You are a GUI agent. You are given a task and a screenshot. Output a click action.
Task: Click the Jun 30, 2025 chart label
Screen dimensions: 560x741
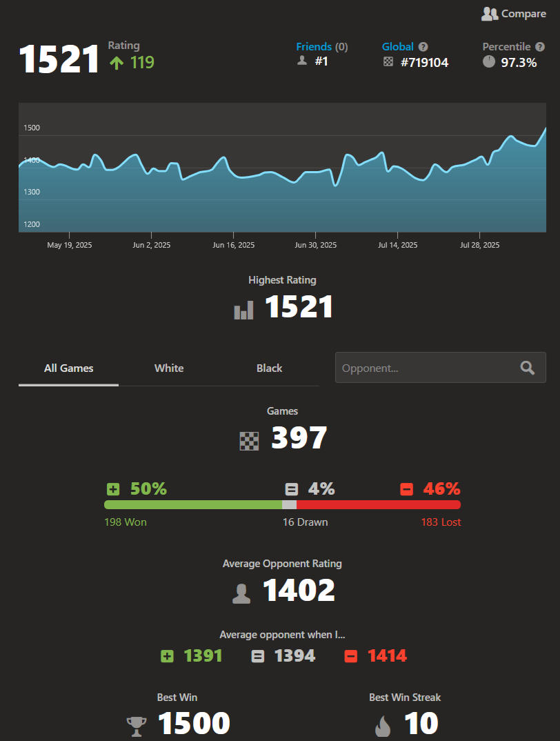pos(316,245)
